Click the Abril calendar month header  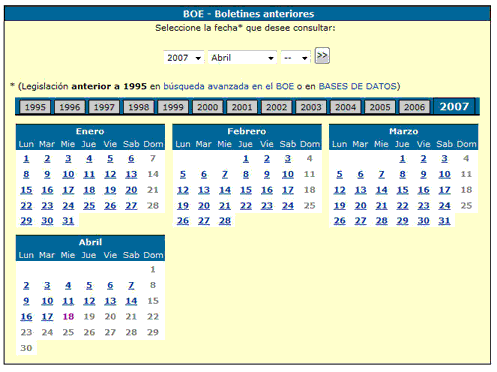pyautogui.click(x=90, y=242)
